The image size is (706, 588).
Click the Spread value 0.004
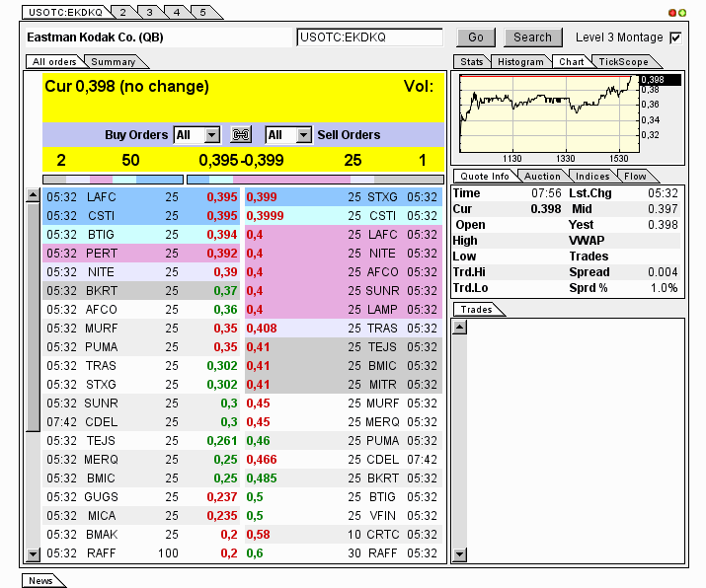[663, 272]
